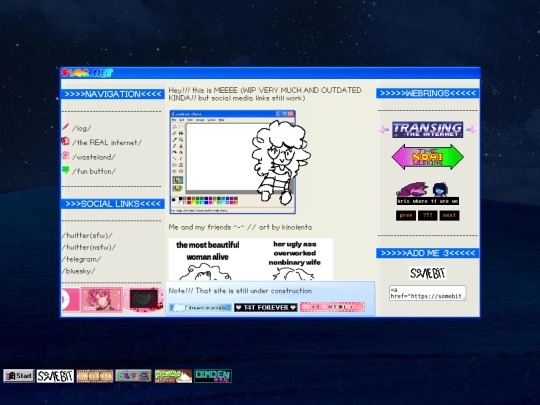The width and height of the screenshot is (540, 405).
Task: Click the Start button on the taskbar
Action: coord(19,376)
